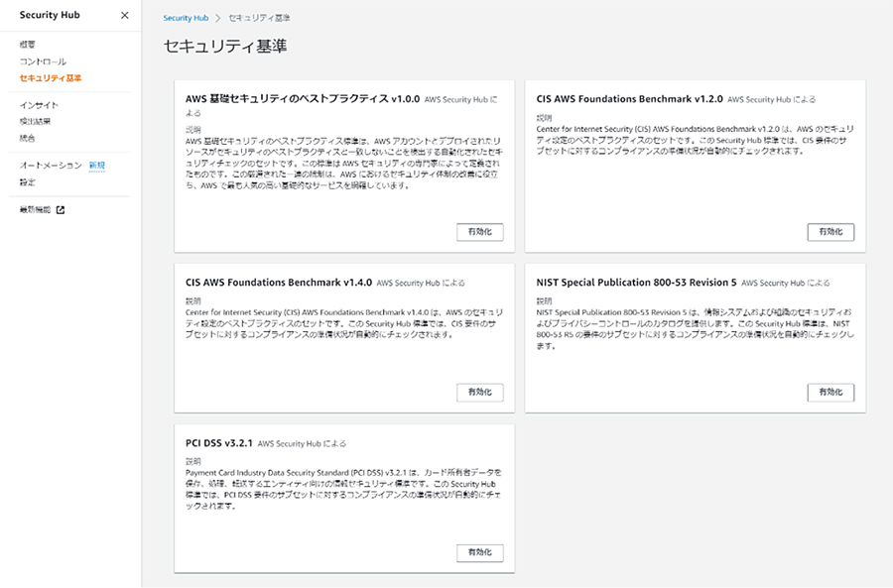The width and height of the screenshot is (893, 588).
Task: Open オートメーション in the sidebar
Action: (51, 165)
